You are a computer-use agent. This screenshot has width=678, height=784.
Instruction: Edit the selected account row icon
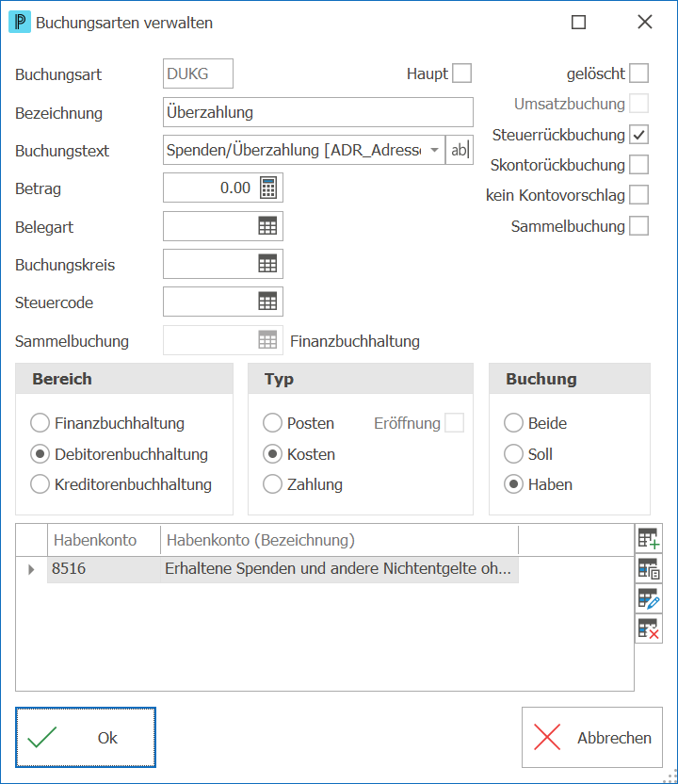pos(649,598)
